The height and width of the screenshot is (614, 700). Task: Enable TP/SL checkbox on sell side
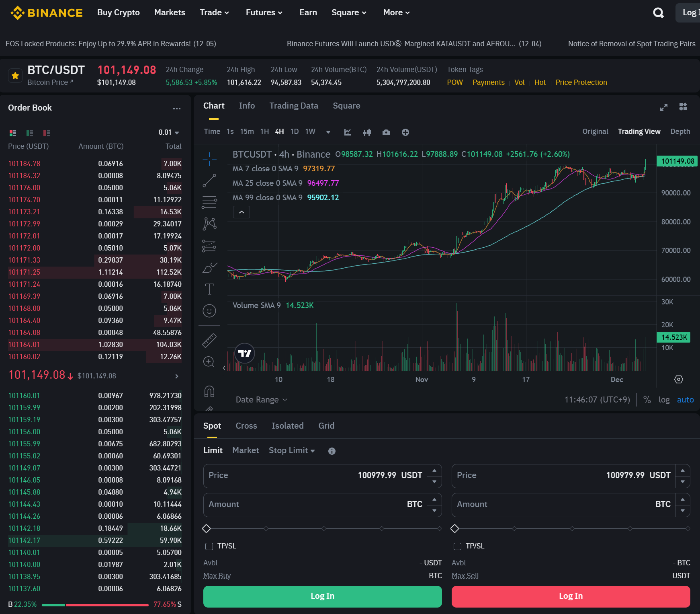click(457, 546)
